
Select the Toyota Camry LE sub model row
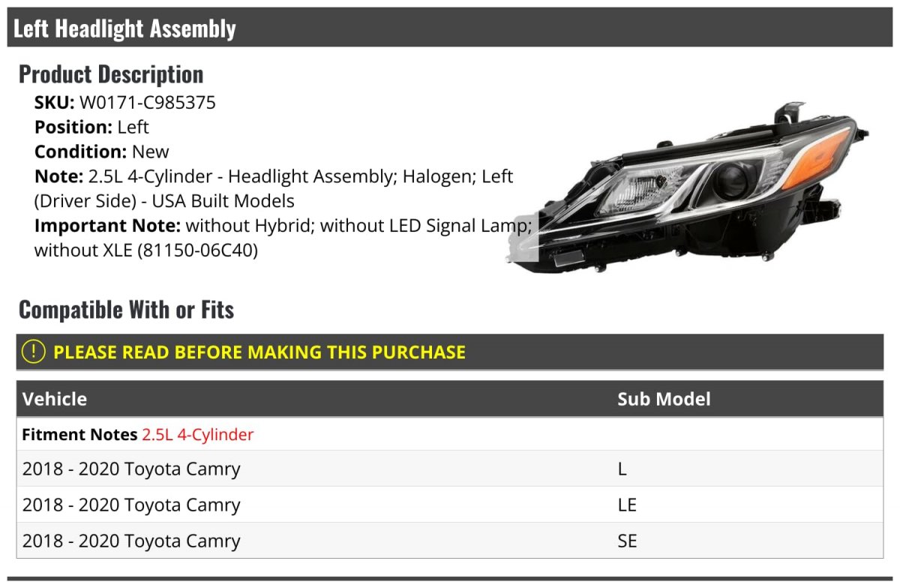coord(450,505)
